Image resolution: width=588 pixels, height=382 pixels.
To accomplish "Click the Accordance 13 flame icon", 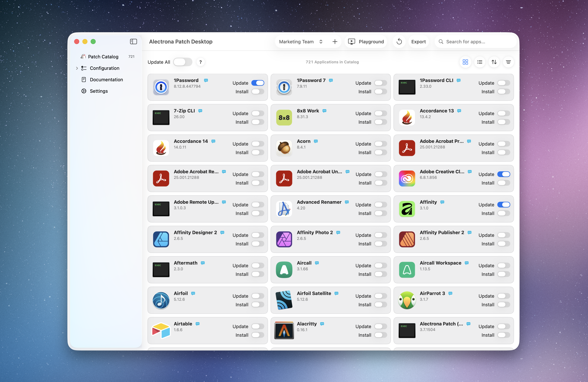I will pyautogui.click(x=407, y=117).
